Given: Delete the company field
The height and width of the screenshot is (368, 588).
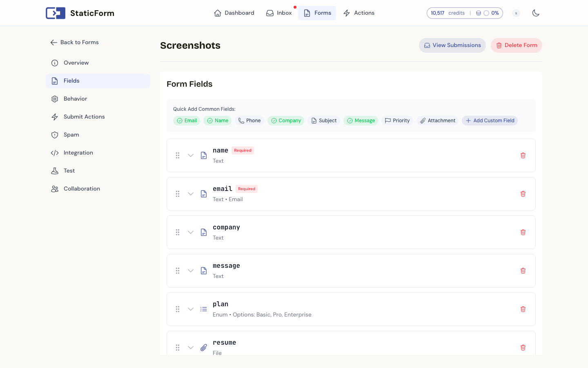Looking at the screenshot, I should [523, 232].
